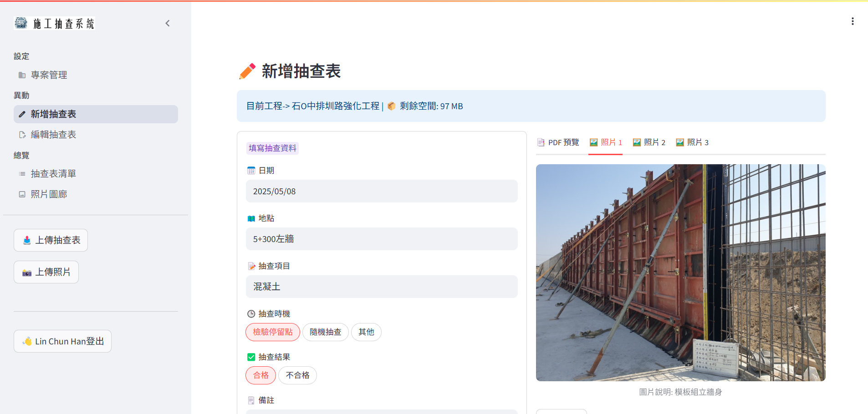Image resolution: width=868 pixels, height=414 pixels.
Task: Collapse the sidebar with the chevron arrow
Action: click(168, 23)
